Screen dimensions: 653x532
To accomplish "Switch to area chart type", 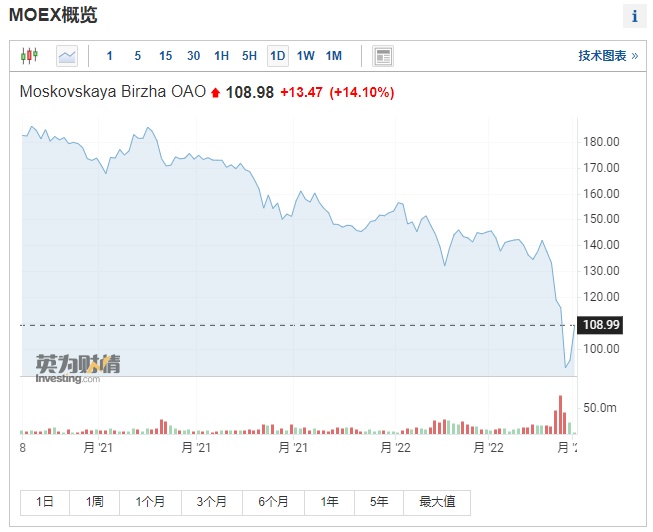I will point(67,56).
